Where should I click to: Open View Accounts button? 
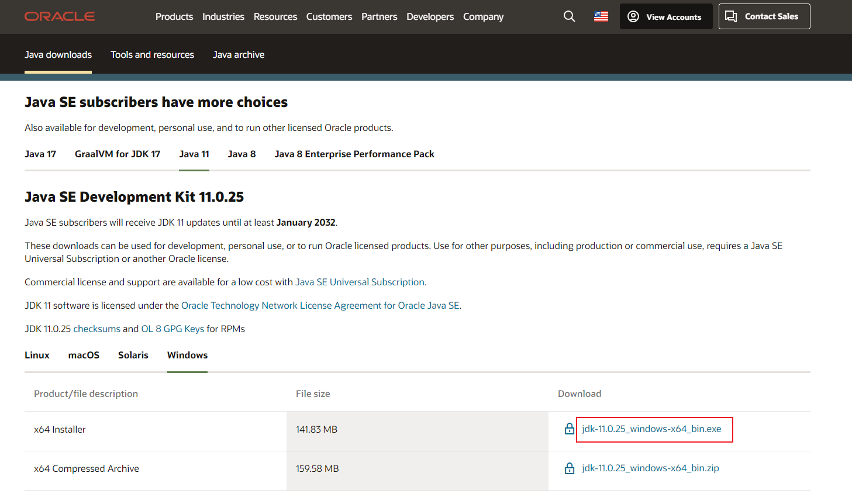pyautogui.click(x=666, y=16)
